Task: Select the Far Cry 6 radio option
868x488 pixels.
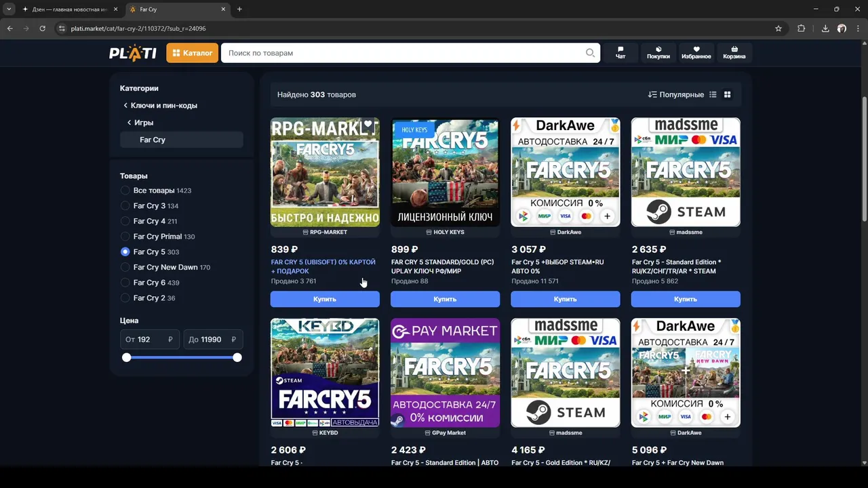Action: [125, 283]
